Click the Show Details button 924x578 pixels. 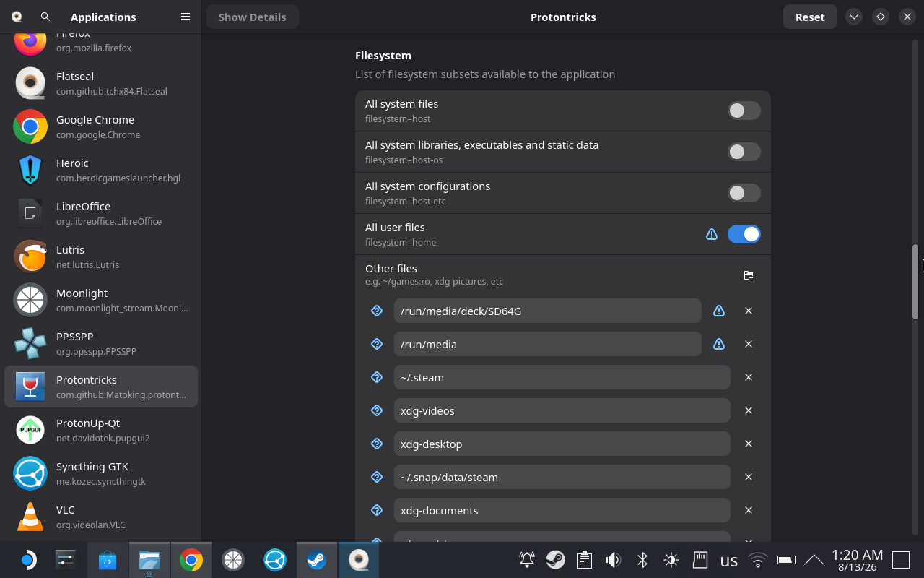[x=253, y=17]
